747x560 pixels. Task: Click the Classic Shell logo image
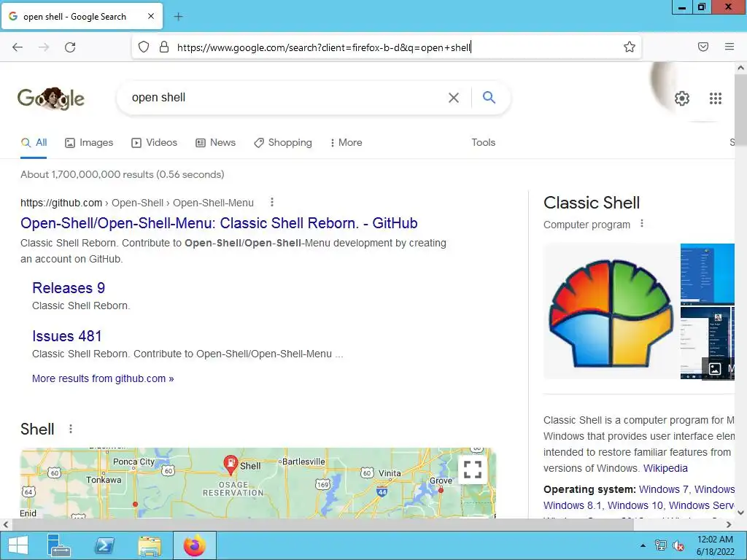(611, 311)
